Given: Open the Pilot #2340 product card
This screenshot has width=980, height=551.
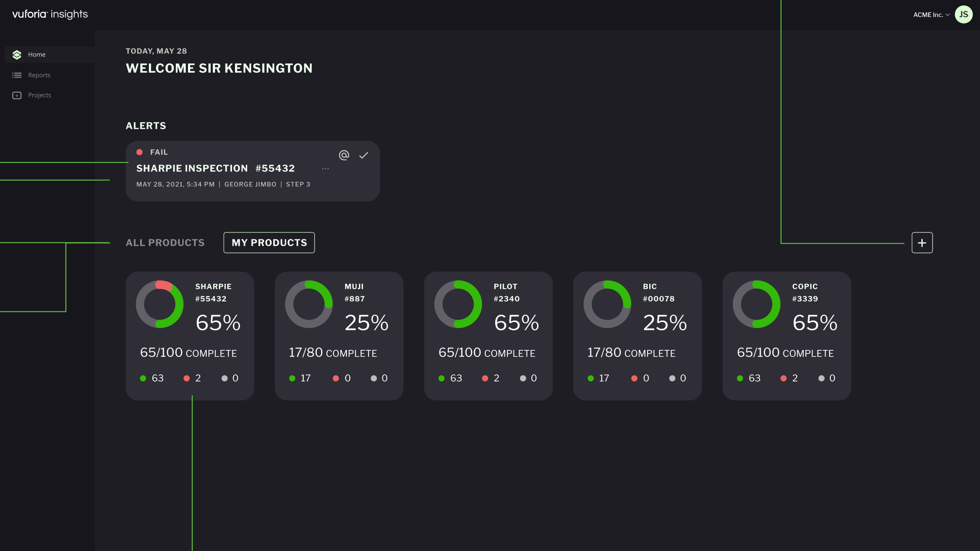Looking at the screenshot, I should [x=488, y=336].
